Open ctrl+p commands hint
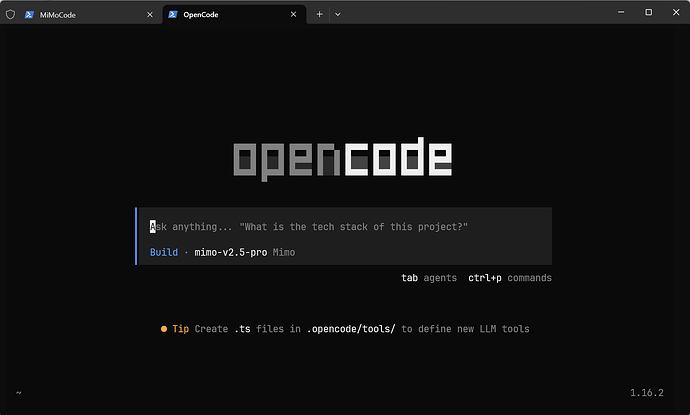 [x=510, y=278]
